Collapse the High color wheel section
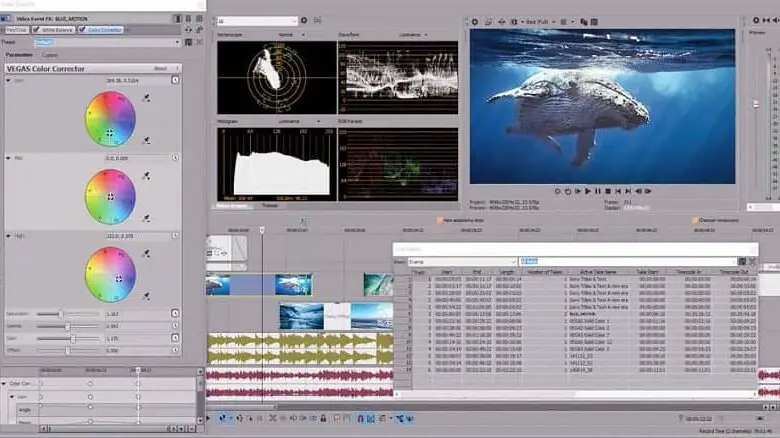This screenshot has width=780, height=438. click(9, 238)
